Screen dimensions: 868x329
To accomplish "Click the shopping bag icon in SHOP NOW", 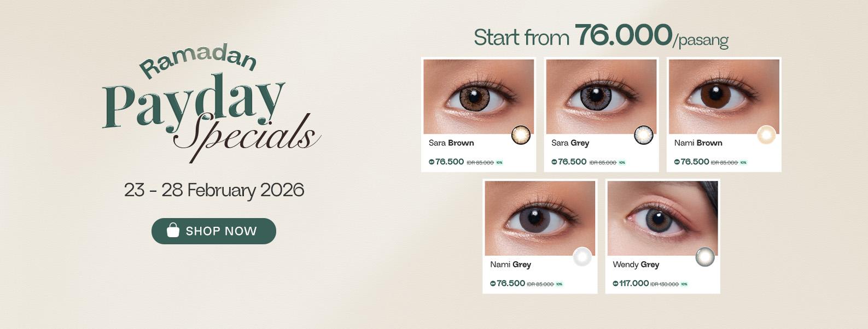I will [x=173, y=230].
